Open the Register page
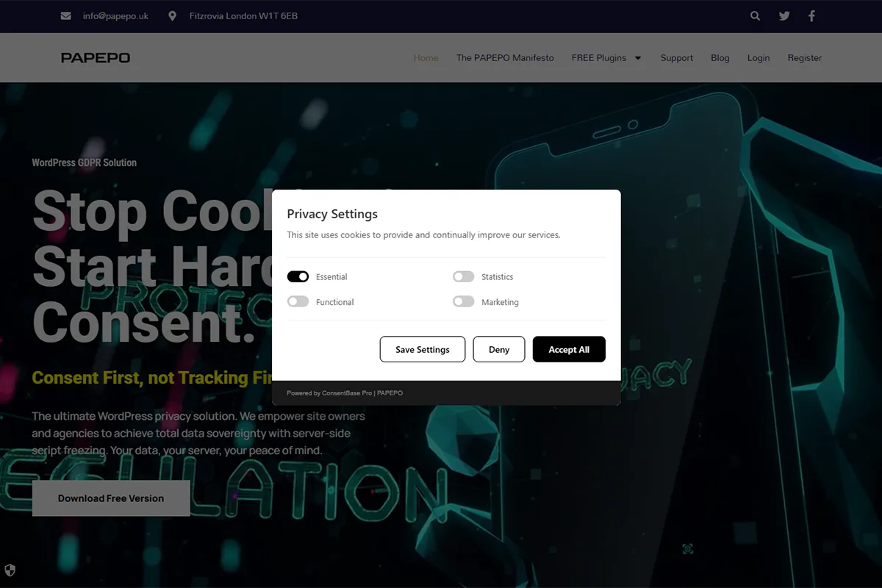The image size is (882, 588). click(x=805, y=58)
